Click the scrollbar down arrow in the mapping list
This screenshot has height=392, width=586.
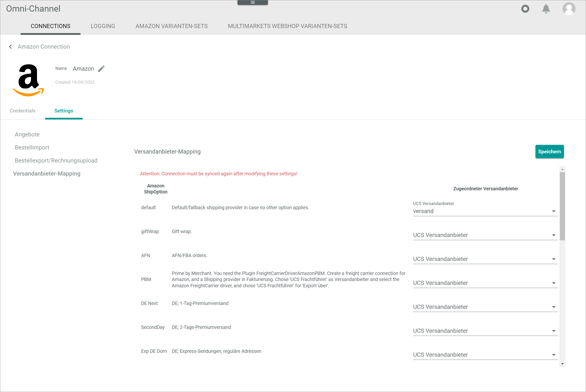562,364
